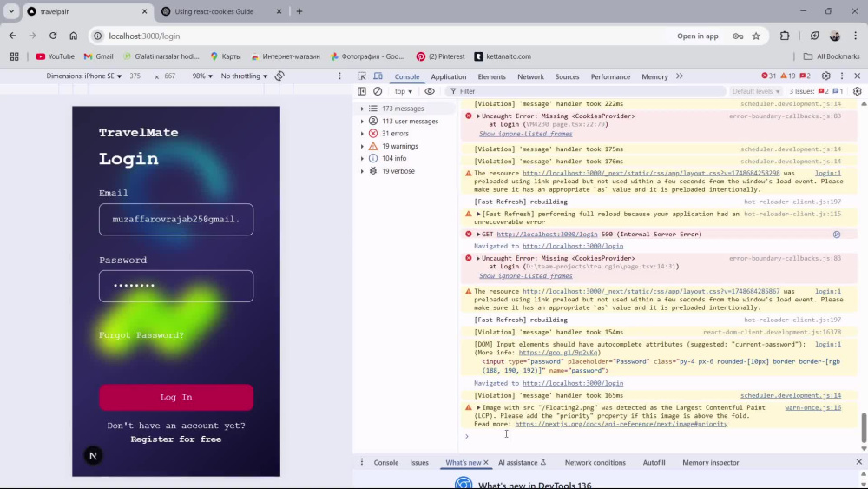Open new browser tab

point(299,11)
